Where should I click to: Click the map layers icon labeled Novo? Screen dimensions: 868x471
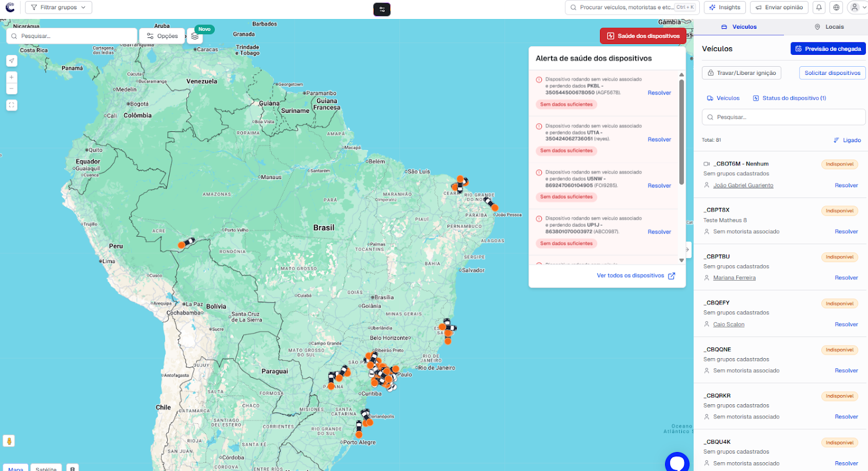pos(195,36)
